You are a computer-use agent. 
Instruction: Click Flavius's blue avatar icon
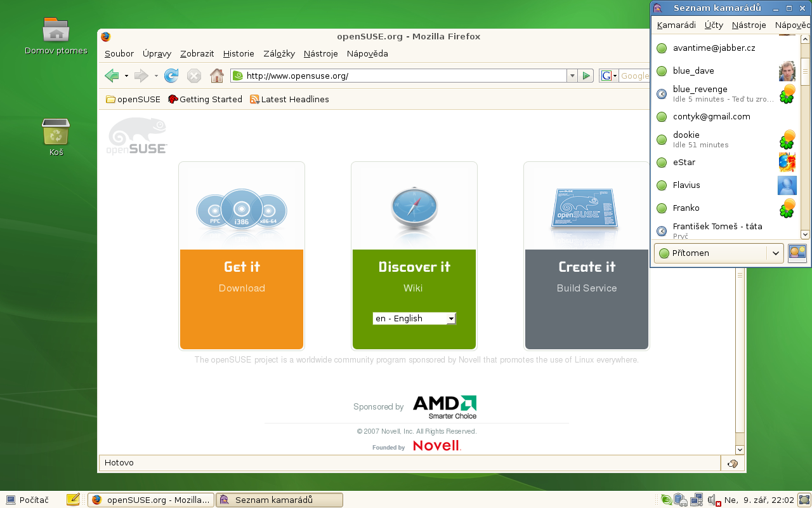(787, 185)
